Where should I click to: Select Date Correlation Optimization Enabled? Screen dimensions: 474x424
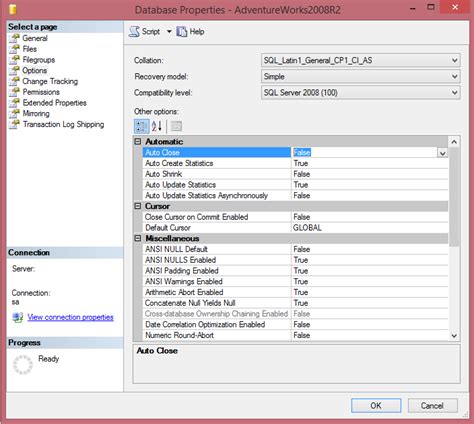point(295,325)
